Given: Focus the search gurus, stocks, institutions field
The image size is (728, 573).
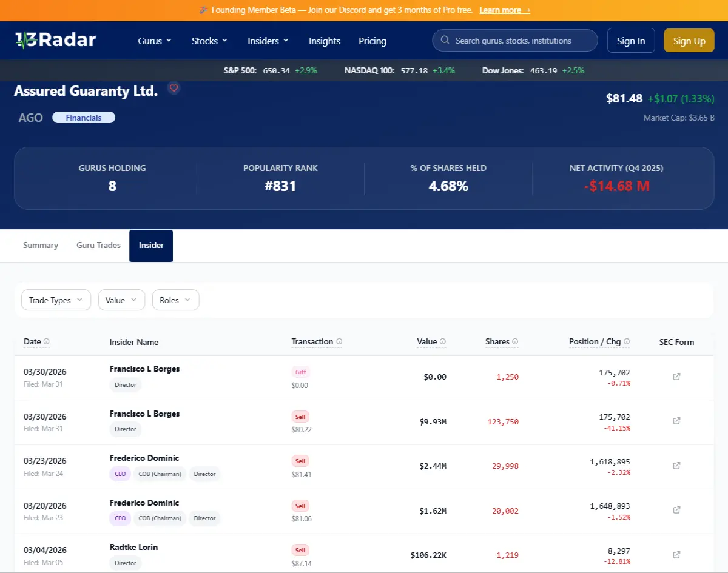Looking at the screenshot, I should click(x=515, y=41).
